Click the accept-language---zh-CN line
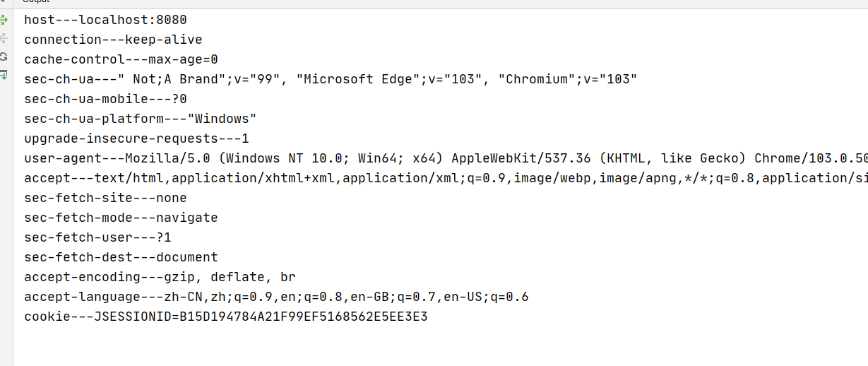The width and height of the screenshot is (868, 366). [x=276, y=297]
